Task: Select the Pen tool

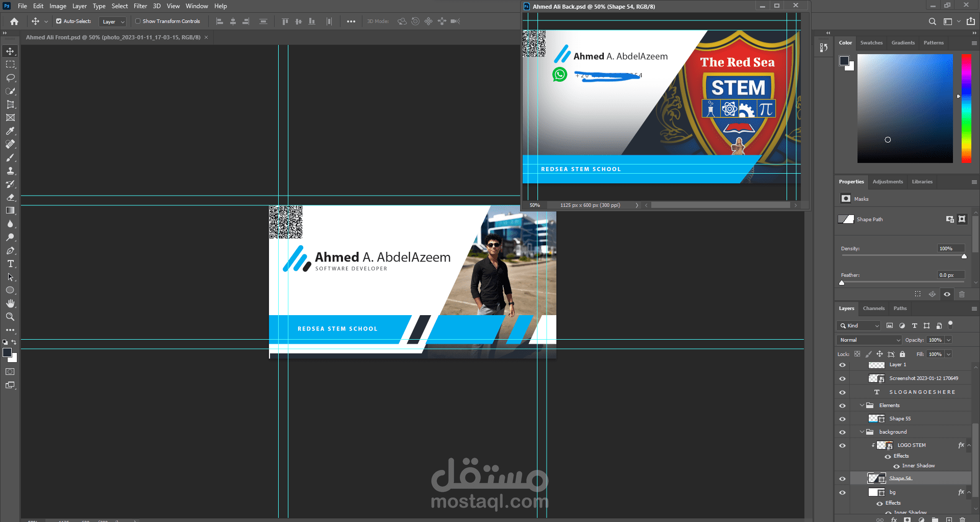Action: click(10, 250)
